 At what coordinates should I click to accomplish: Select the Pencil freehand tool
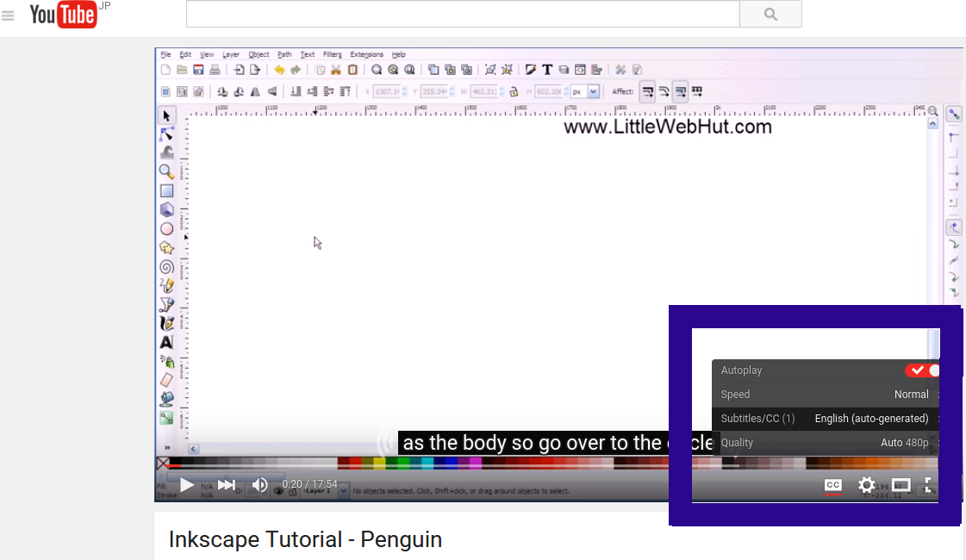(166, 285)
